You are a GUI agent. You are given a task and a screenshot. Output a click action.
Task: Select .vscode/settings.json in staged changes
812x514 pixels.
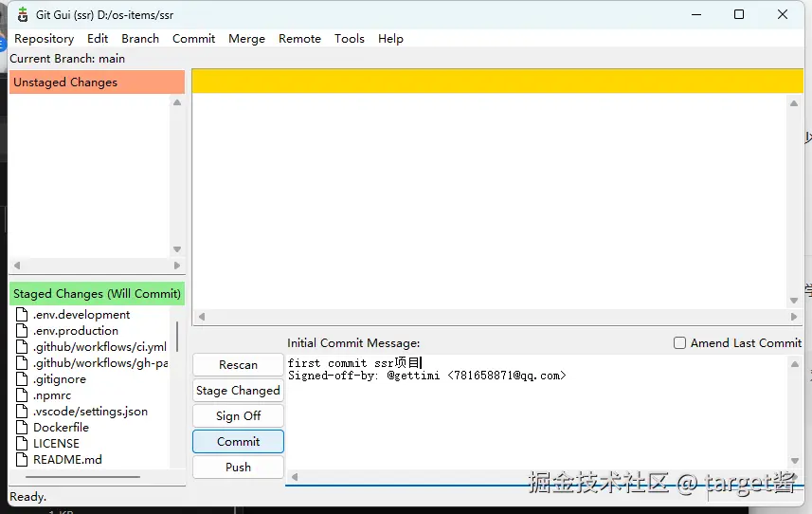click(x=90, y=411)
